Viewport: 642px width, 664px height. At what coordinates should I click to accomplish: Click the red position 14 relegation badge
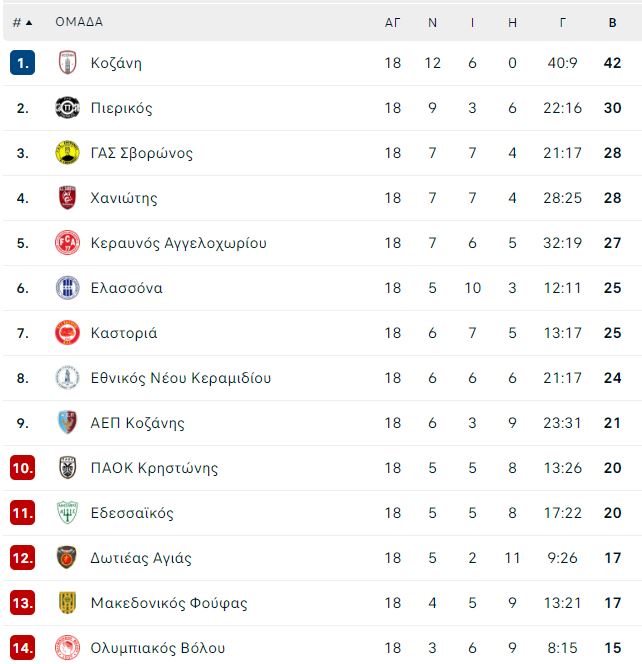click(x=22, y=647)
